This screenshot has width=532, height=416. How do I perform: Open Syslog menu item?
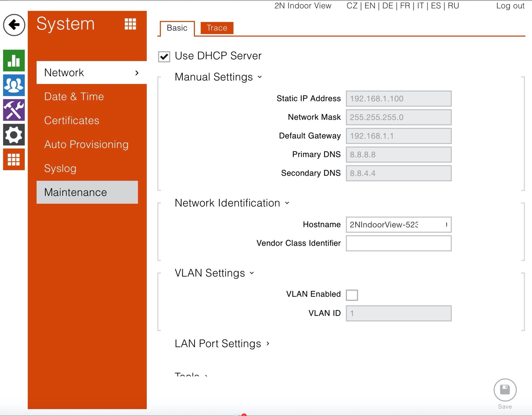[x=60, y=168]
